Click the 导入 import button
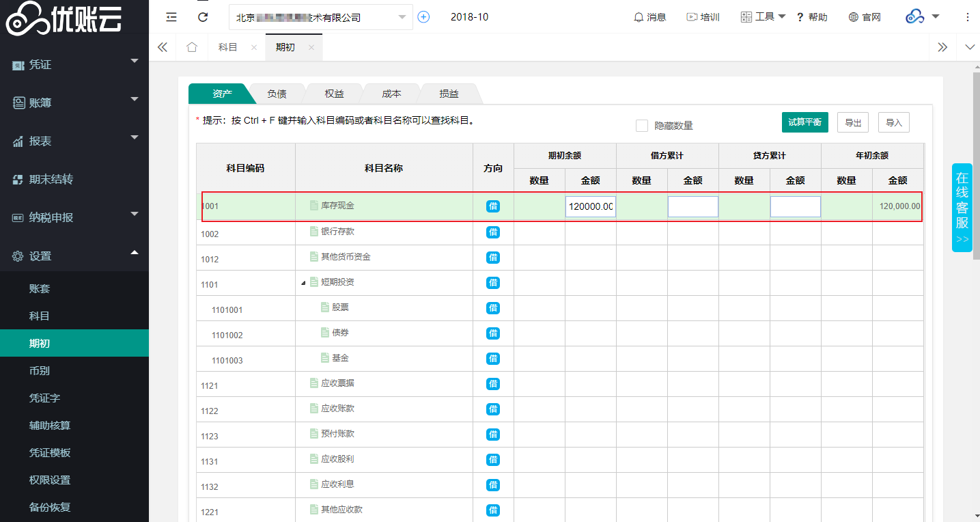 tap(894, 122)
